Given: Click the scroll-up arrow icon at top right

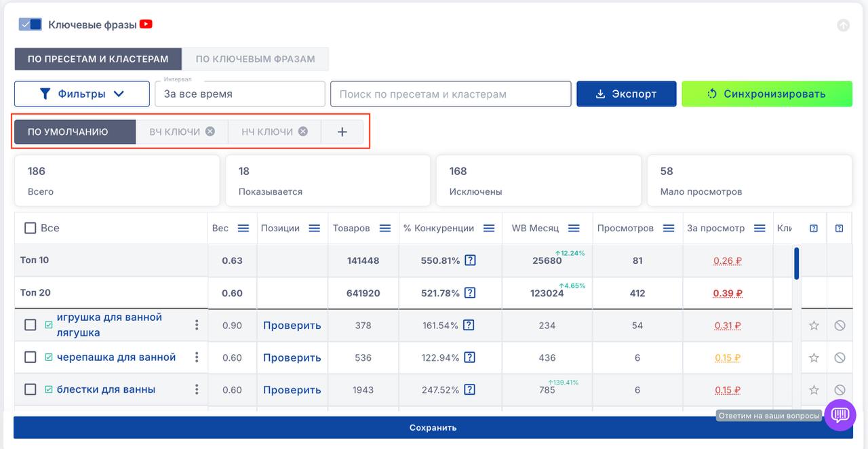Looking at the screenshot, I should (x=843, y=25).
